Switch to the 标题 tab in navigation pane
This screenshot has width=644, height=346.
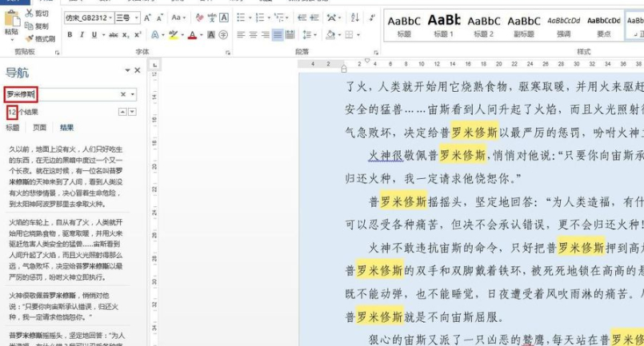point(12,128)
